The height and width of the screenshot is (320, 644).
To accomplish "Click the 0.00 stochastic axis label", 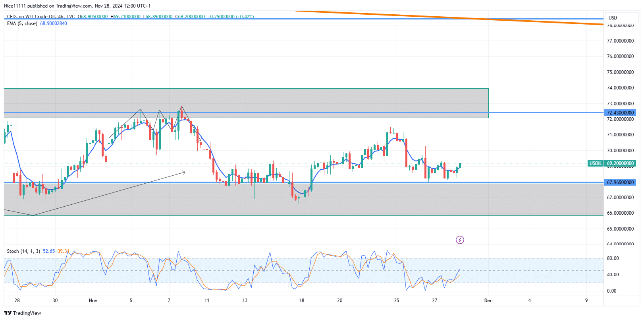I will [x=612, y=291].
